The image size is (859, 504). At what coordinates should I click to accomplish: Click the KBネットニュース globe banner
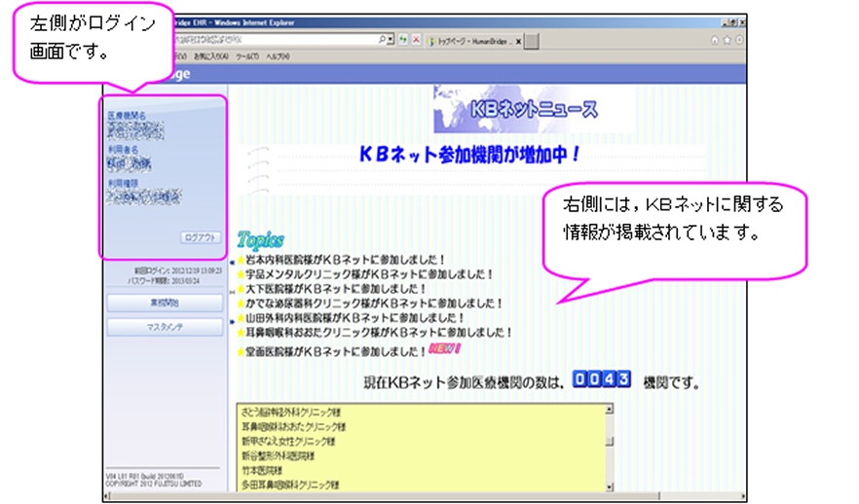(x=534, y=110)
